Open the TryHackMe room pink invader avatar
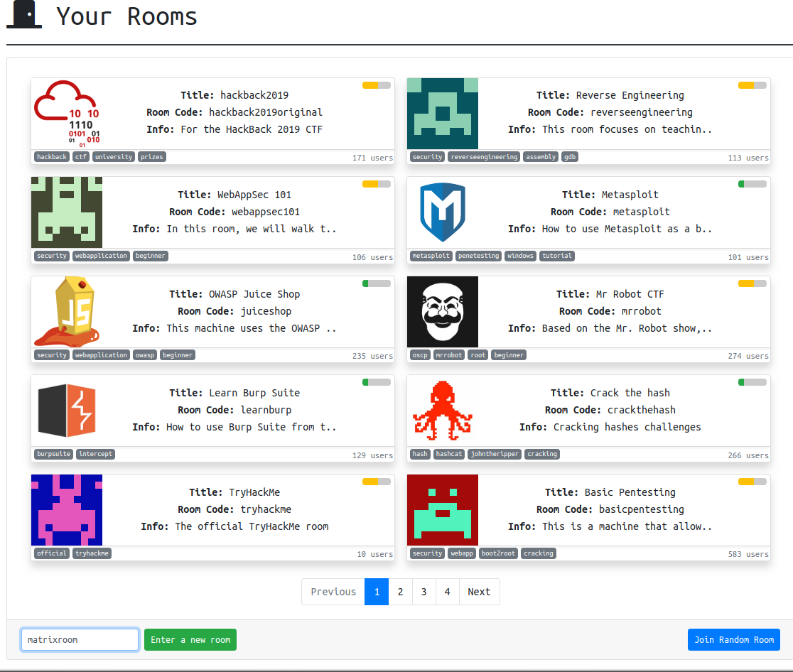This screenshot has height=672, width=793. point(67,510)
